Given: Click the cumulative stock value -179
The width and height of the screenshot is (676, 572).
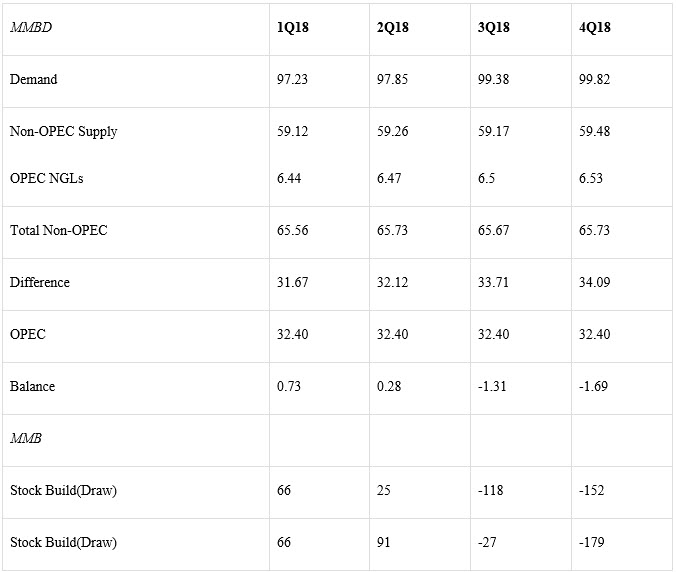Looking at the screenshot, I should pyautogui.click(x=591, y=542).
